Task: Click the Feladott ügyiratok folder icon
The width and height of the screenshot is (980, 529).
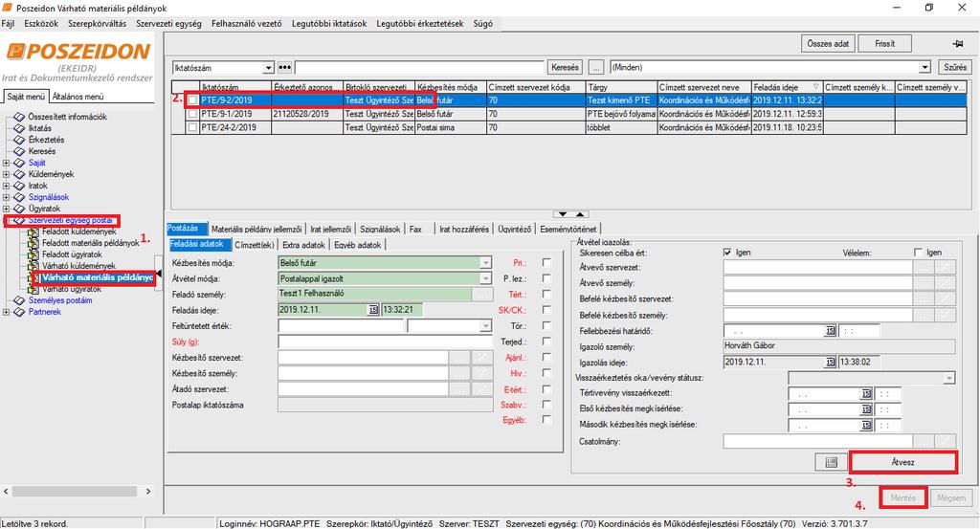Action: pyautogui.click(x=33, y=254)
